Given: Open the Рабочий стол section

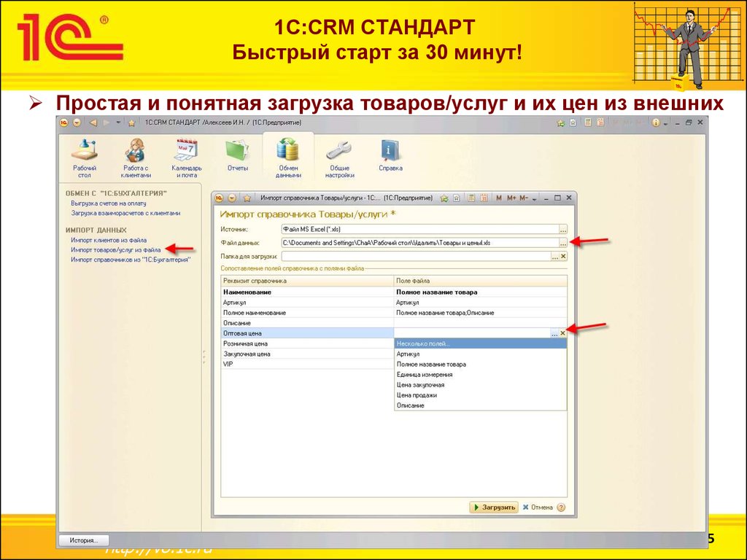Looking at the screenshot, I should [x=85, y=157].
